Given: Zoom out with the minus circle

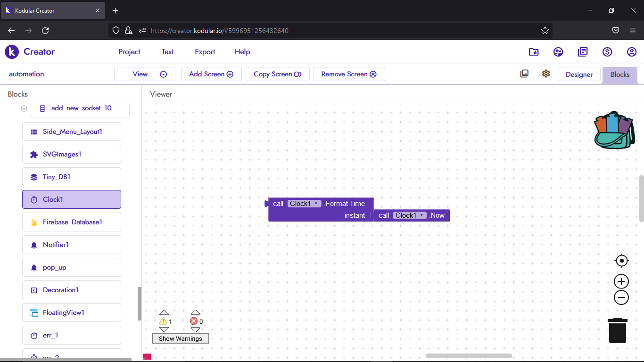Looking at the screenshot, I should click(621, 297).
